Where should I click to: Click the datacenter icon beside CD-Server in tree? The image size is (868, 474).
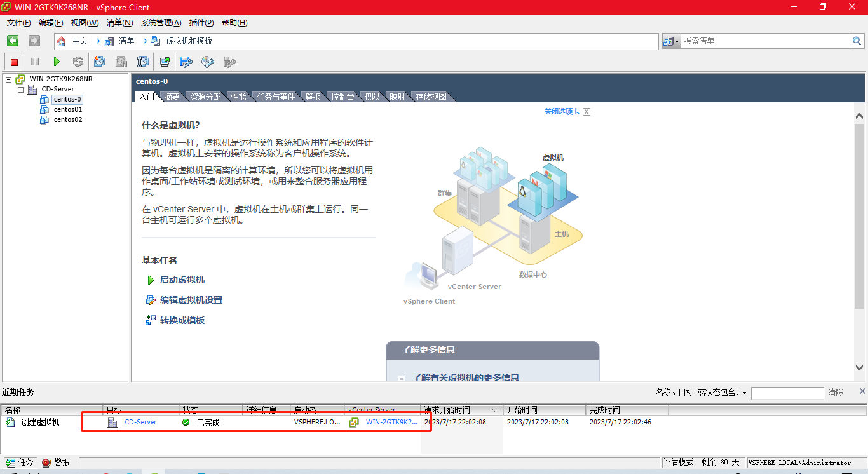click(32, 90)
